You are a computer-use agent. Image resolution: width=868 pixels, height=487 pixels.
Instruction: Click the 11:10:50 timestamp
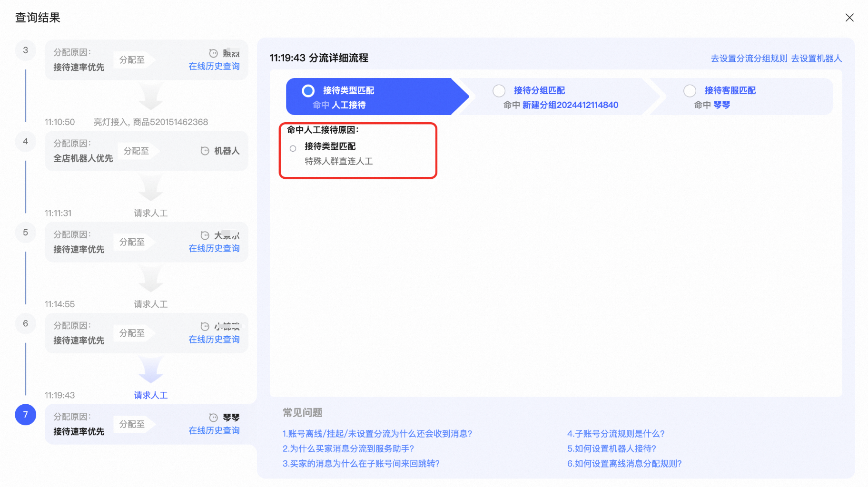click(x=60, y=122)
